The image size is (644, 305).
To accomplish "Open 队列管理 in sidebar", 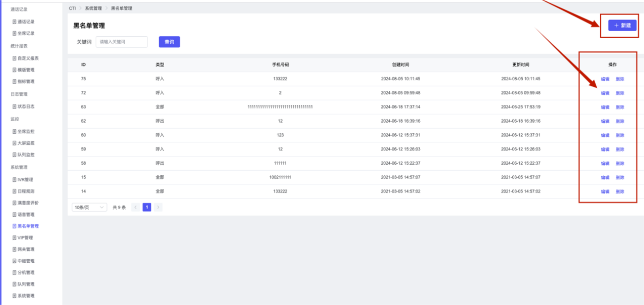I will (23, 284).
